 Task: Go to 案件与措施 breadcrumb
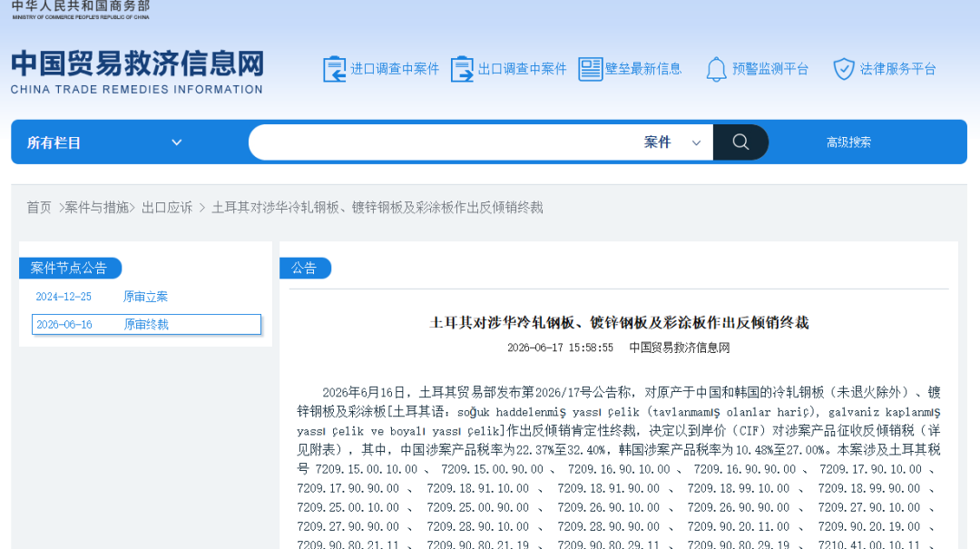[97, 208]
